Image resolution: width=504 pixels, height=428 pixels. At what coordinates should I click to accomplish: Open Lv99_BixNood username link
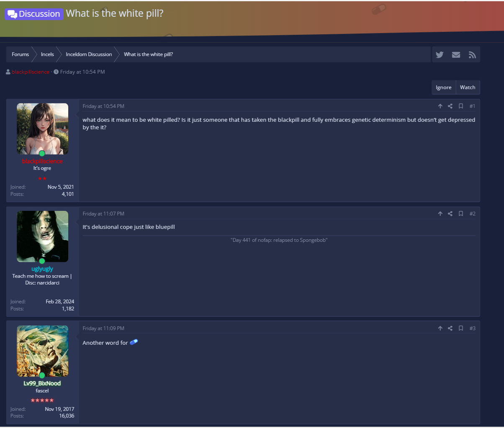pos(42,383)
